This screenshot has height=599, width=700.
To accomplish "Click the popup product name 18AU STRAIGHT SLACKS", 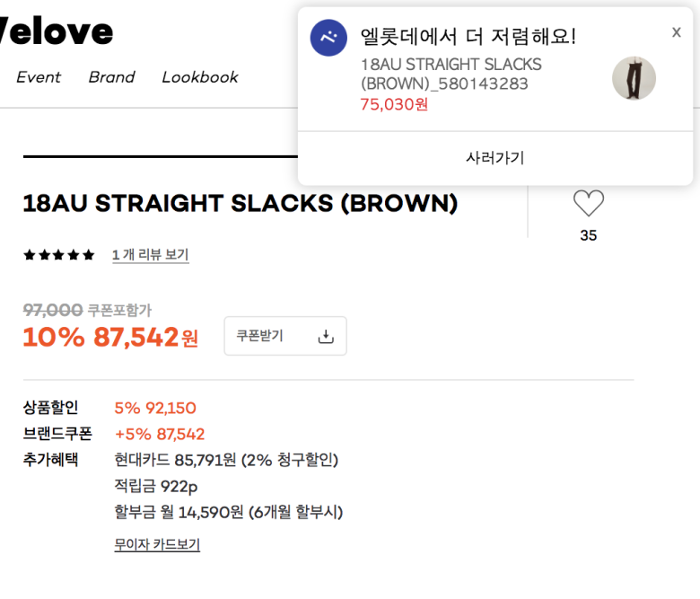I will click(x=451, y=75).
